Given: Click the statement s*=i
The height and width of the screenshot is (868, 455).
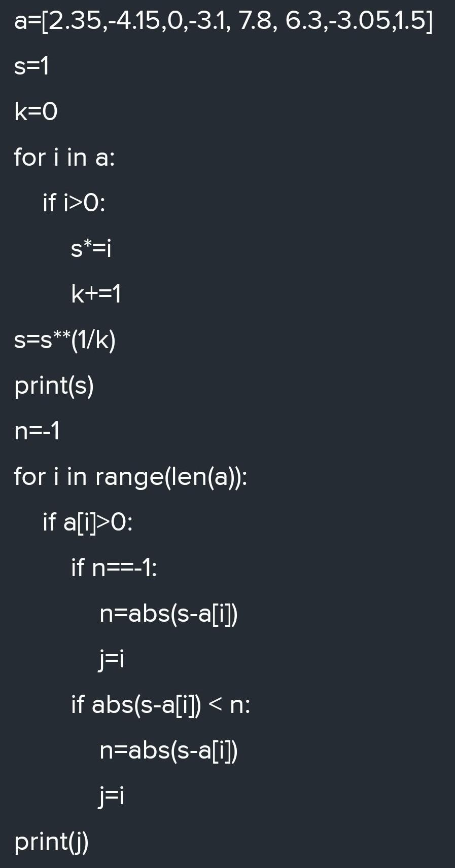Looking at the screenshot, I should tap(91, 248).
